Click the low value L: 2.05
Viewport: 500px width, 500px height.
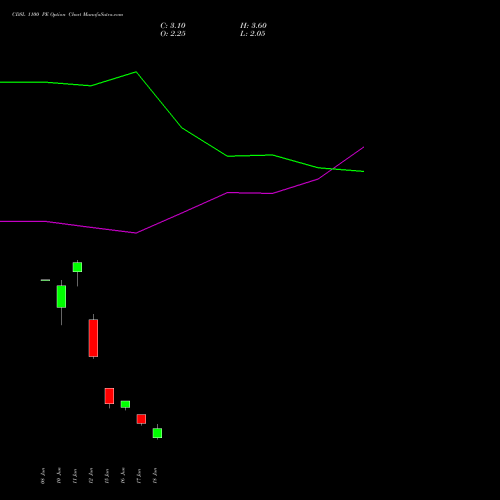pos(253,34)
